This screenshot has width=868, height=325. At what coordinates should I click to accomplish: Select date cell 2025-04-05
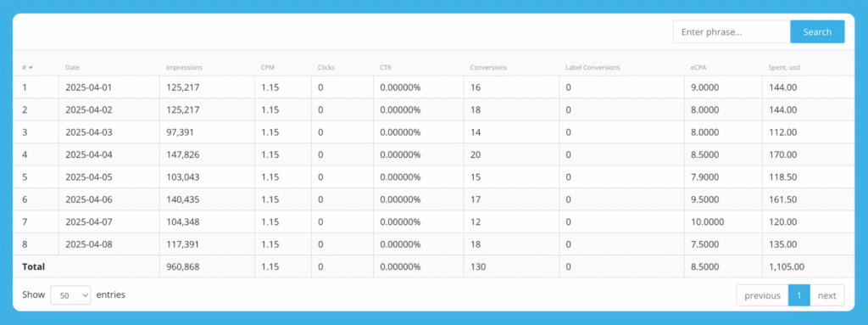(88, 177)
